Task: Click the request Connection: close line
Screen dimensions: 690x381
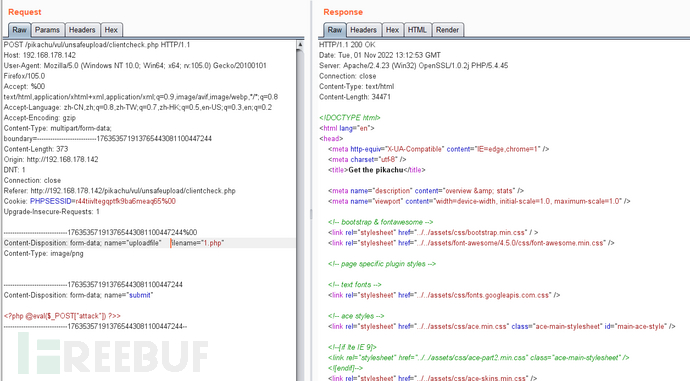Action: click(32, 180)
